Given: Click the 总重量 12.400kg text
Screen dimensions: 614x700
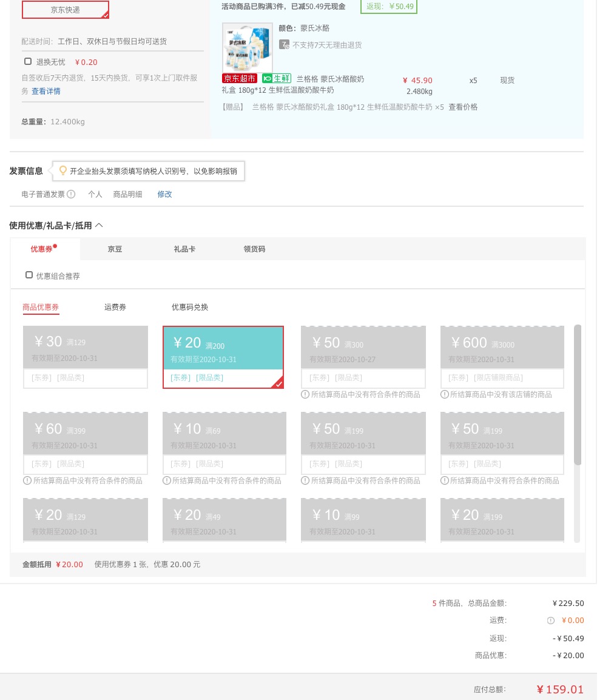Looking at the screenshot, I should click(53, 122).
